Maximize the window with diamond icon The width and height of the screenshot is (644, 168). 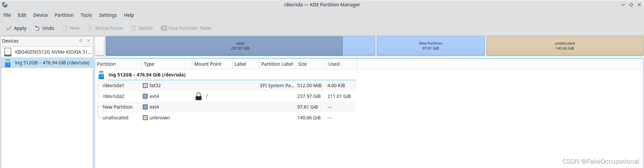pyautogui.click(x=631, y=5)
